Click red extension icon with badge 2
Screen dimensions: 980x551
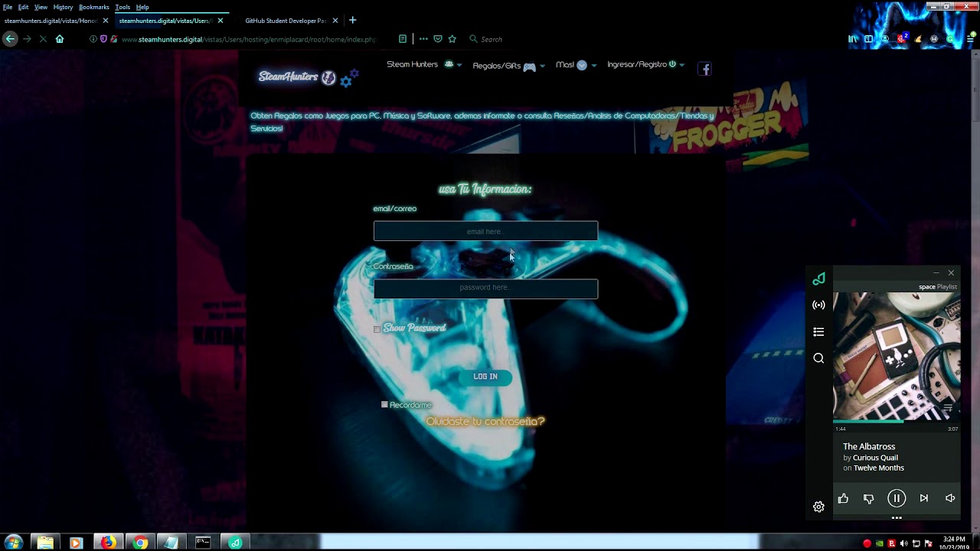coord(902,38)
